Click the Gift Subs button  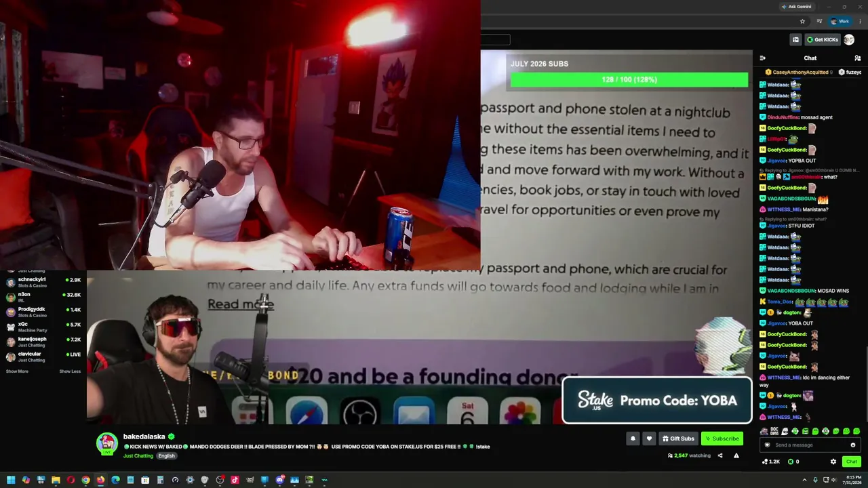pos(678,439)
